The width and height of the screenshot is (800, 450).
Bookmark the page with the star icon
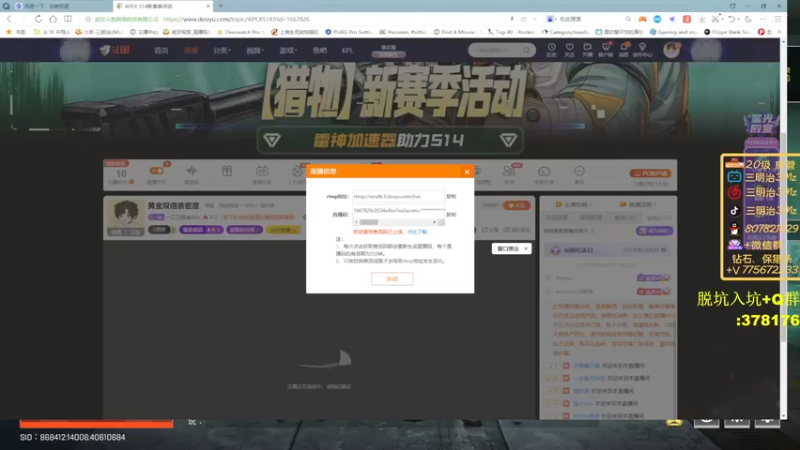[87, 19]
